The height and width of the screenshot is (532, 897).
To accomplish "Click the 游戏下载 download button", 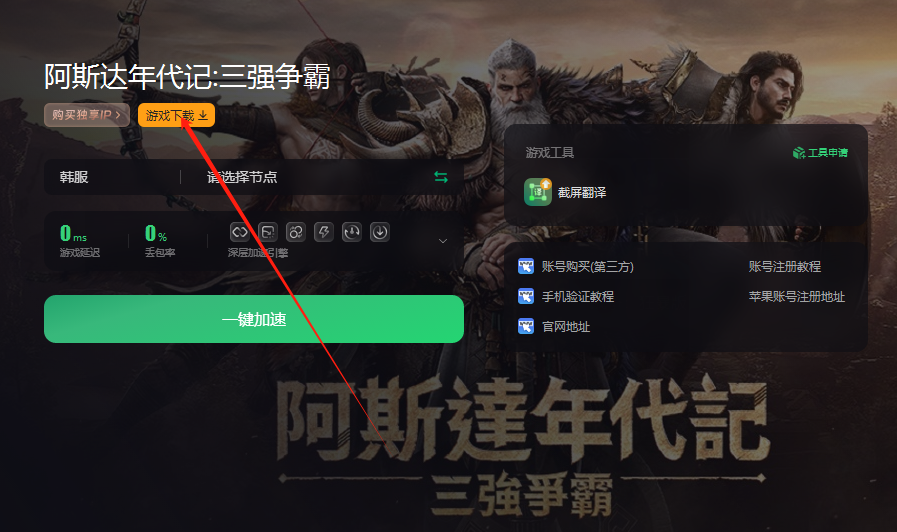I will [x=176, y=116].
